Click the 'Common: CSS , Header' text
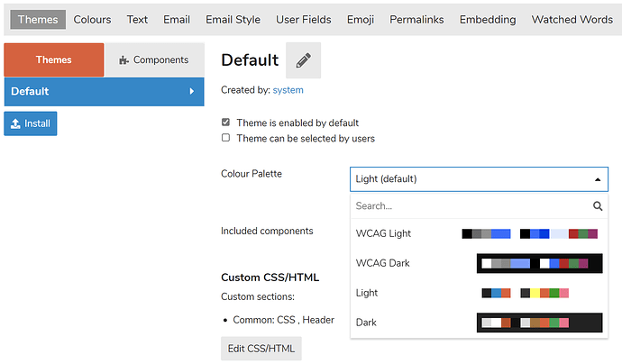 283,320
